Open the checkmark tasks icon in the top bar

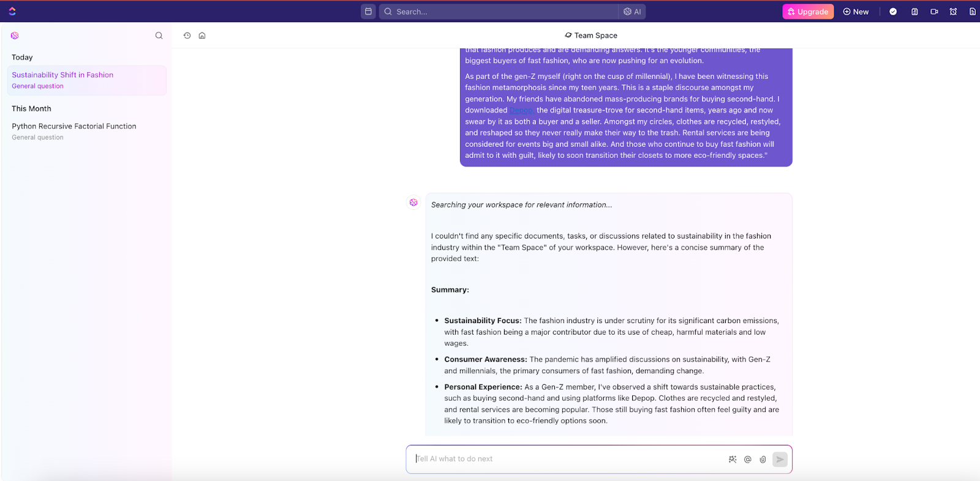pos(893,12)
